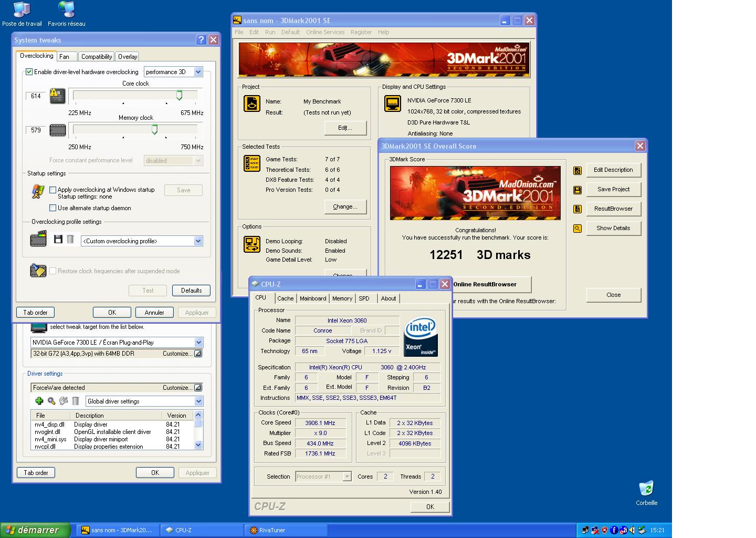The width and height of the screenshot is (756, 538).
Task: Click the memory chip icon beside Memory clock
Action: [57, 130]
